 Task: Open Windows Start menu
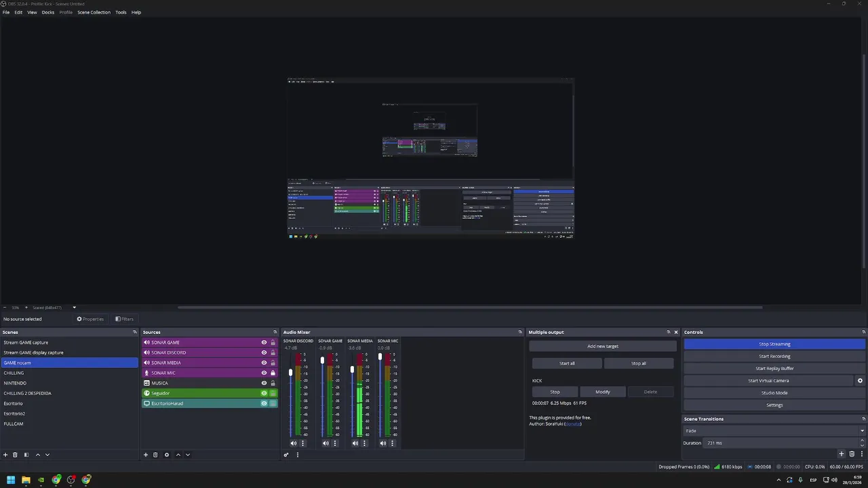11,480
